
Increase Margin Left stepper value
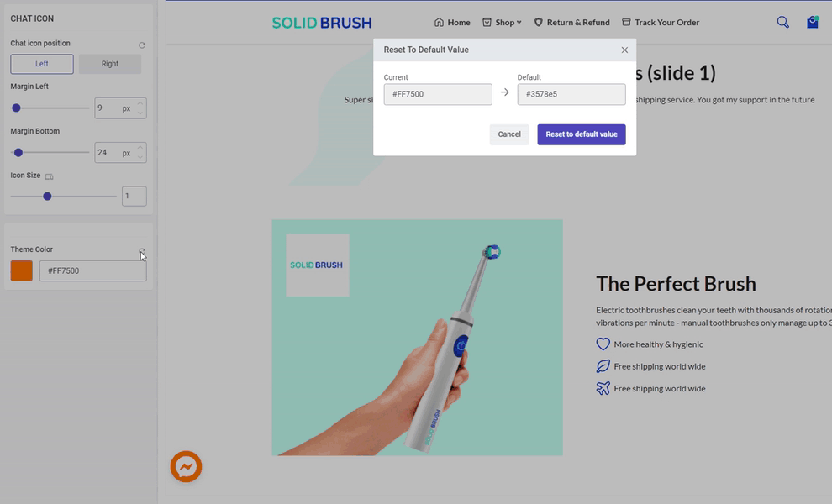click(x=140, y=103)
